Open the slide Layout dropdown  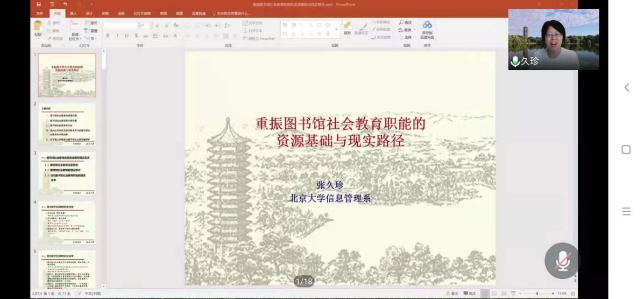coord(94,23)
